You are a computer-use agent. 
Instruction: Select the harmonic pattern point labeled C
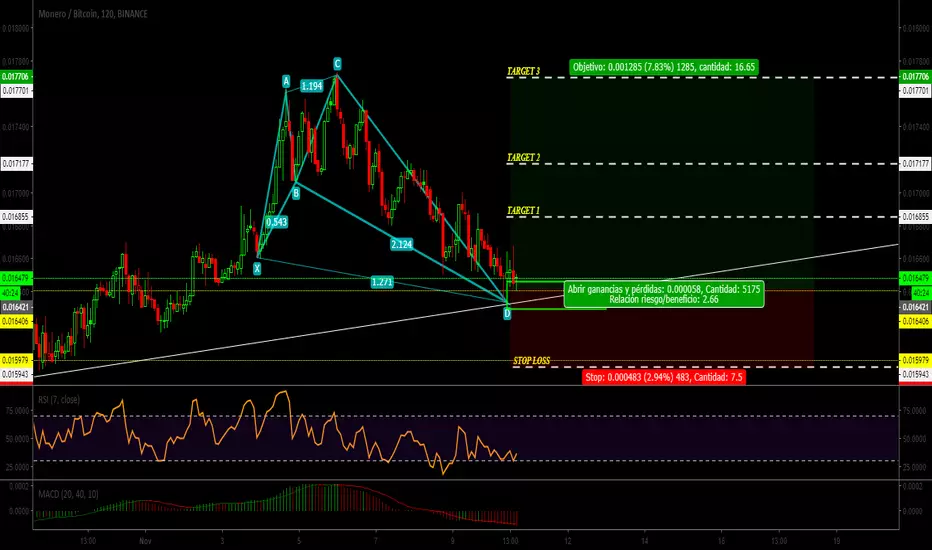(337, 64)
